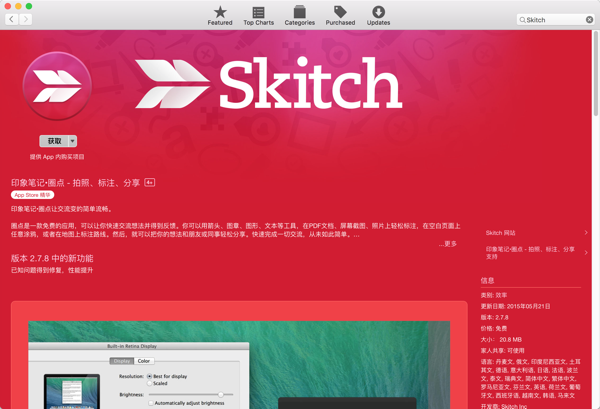
Task: Expand description with ...更多 link
Action: point(448,244)
